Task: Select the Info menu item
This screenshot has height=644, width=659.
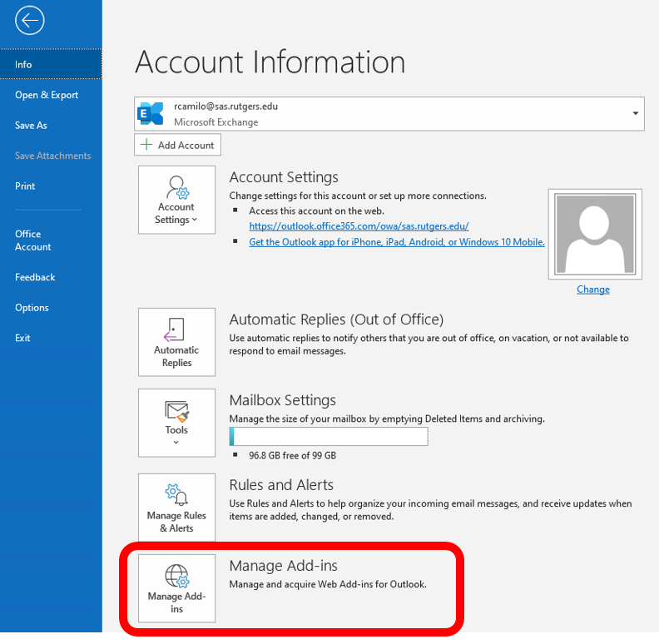Action: 51,64
